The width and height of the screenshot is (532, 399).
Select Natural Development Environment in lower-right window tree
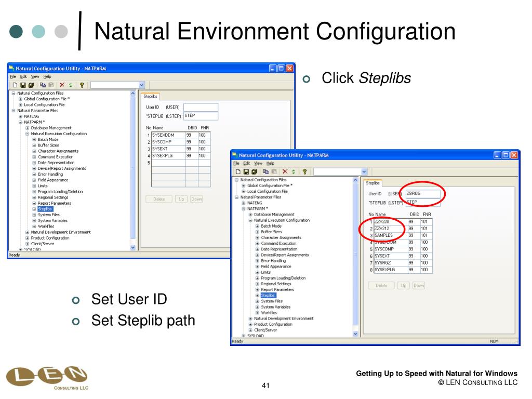point(284,318)
